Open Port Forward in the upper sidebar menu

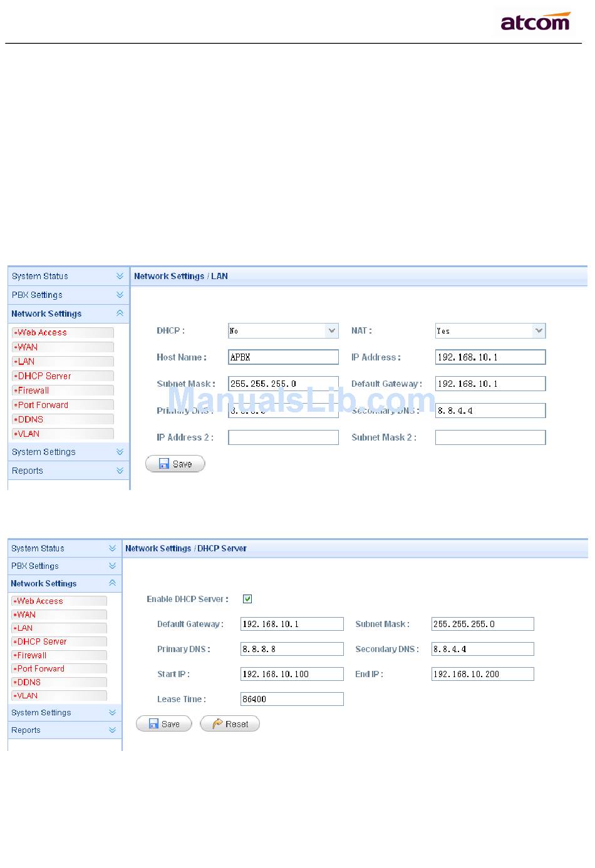(x=63, y=405)
